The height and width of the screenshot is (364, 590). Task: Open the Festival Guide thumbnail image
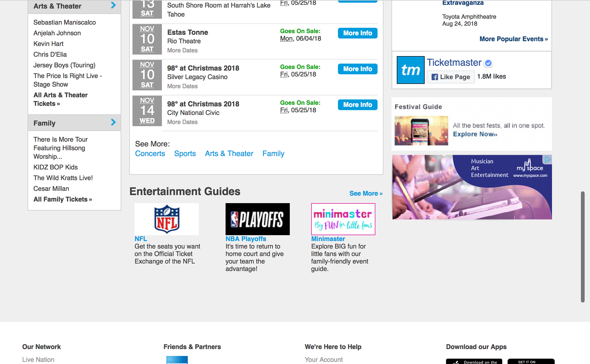(x=421, y=130)
